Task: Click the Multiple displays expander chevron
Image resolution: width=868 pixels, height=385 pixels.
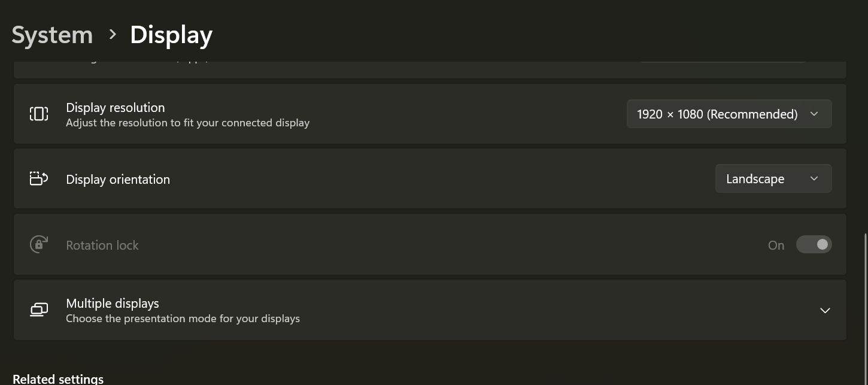Action: point(825,310)
